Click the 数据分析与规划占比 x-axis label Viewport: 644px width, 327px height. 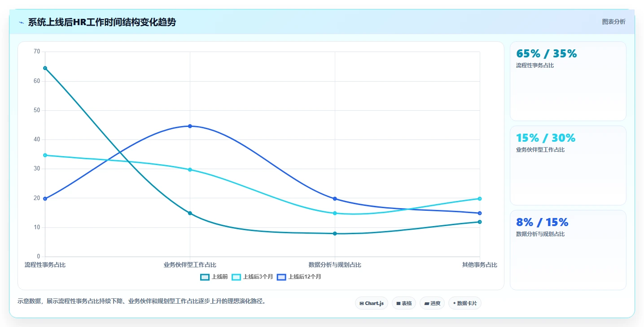(335, 265)
